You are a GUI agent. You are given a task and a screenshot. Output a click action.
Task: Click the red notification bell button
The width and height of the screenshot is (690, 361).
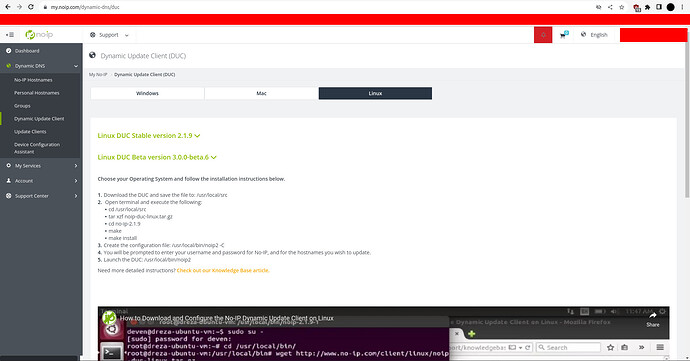click(x=543, y=35)
